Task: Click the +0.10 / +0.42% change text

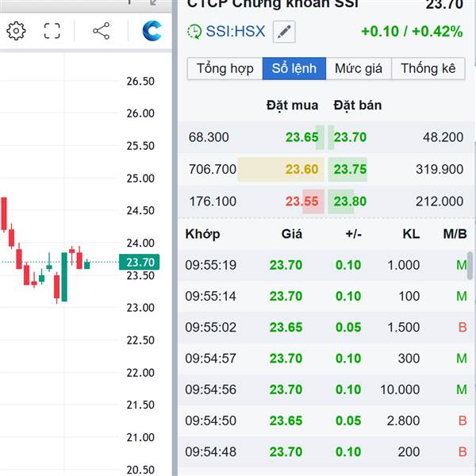Action: point(412,31)
